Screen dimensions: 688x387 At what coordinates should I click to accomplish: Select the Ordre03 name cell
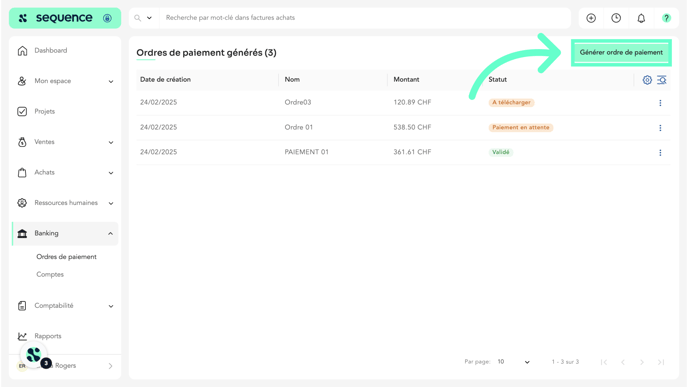point(298,102)
